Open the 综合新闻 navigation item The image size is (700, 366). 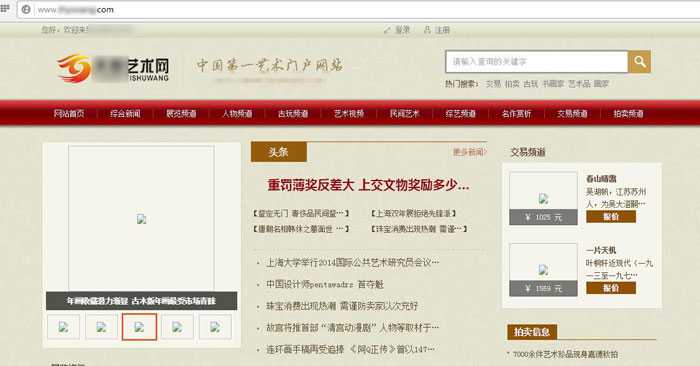click(x=125, y=113)
